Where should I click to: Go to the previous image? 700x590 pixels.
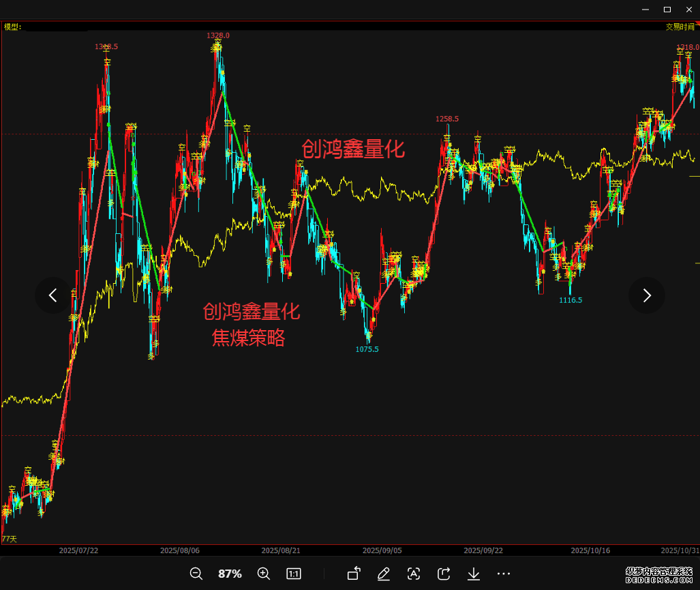pos(52,295)
